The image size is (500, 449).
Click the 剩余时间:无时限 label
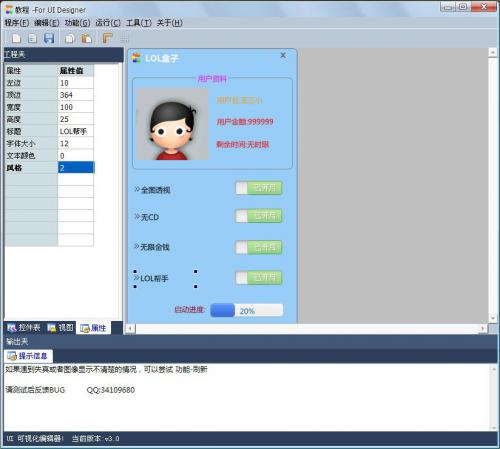coord(243,144)
